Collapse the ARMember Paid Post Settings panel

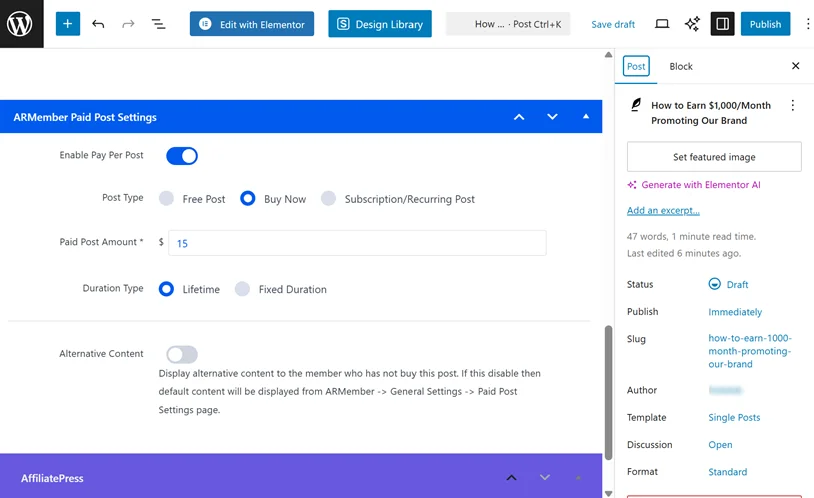(586, 117)
